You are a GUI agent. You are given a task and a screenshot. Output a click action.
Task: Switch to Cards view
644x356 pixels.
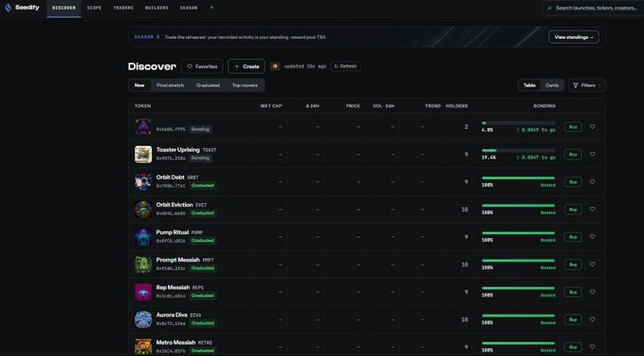click(x=552, y=85)
